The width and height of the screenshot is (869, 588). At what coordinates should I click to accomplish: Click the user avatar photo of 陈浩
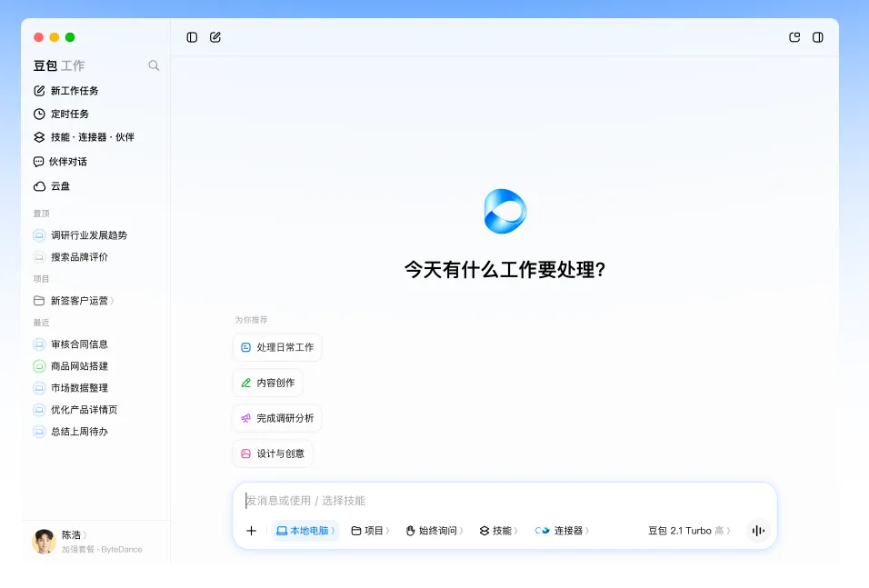coord(45,542)
